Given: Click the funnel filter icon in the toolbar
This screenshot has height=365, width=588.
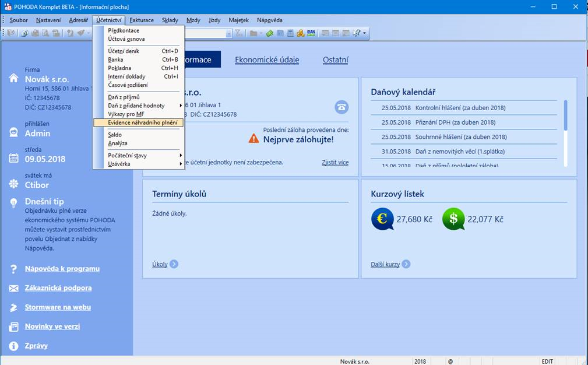Looking at the screenshot, I should 238,33.
